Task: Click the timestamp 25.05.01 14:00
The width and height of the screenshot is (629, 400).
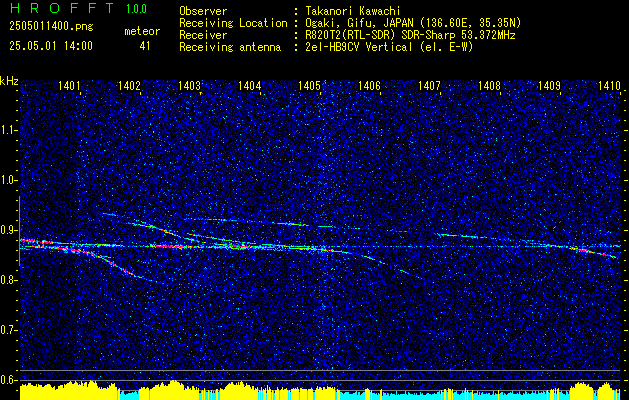Action: [x=51, y=46]
